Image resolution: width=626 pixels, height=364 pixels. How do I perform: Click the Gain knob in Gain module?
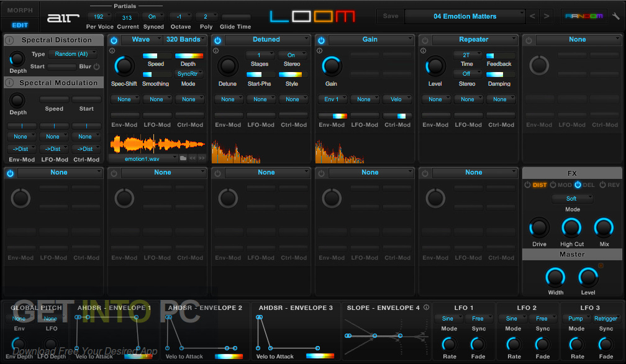(x=332, y=66)
